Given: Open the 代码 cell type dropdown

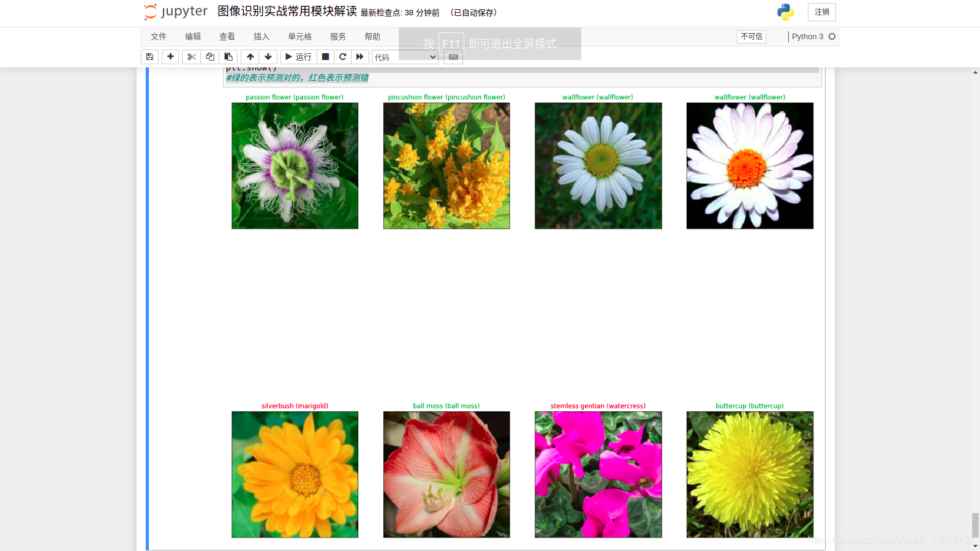Looking at the screenshot, I should [404, 57].
